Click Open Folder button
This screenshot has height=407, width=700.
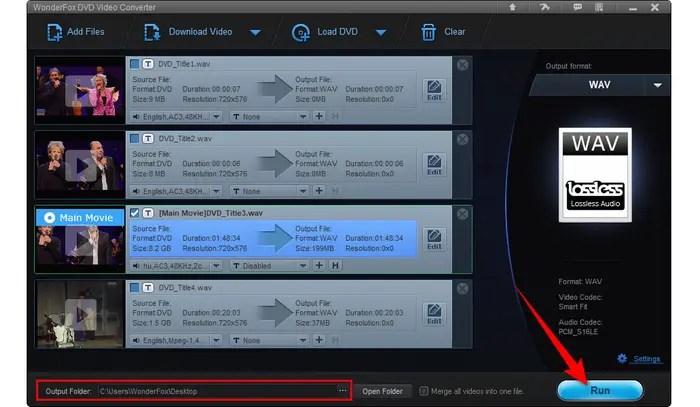(x=383, y=391)
